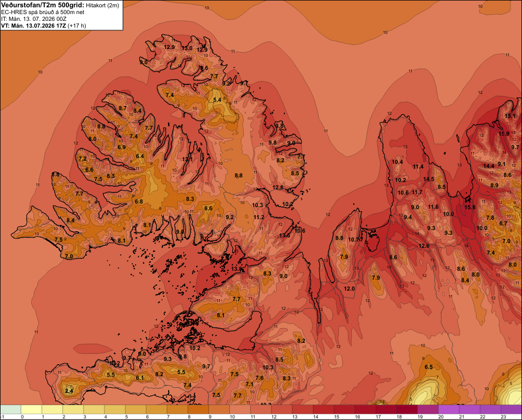This screenshot has width=522, height=420.
Task: Select the magenta legend swatch between 19 and 20
Action: 428,410
